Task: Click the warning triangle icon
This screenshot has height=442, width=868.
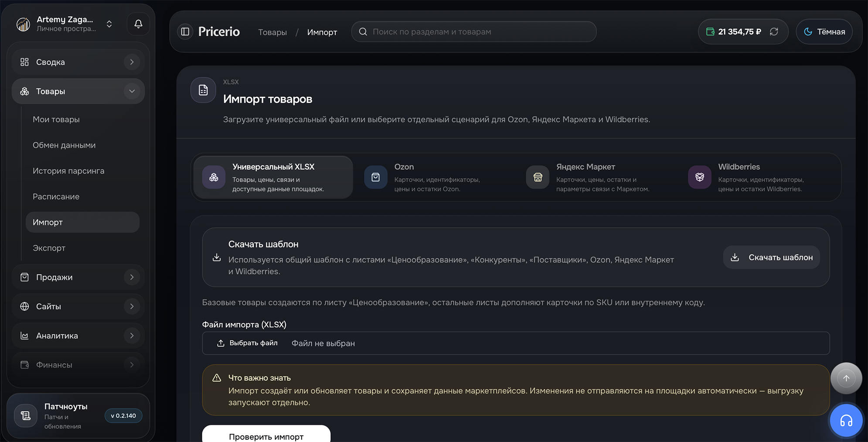Action: click(217, 378)
